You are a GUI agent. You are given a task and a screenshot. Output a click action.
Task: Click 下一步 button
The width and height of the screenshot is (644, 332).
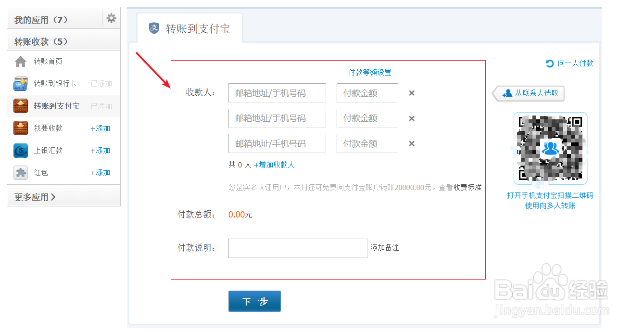254,301
